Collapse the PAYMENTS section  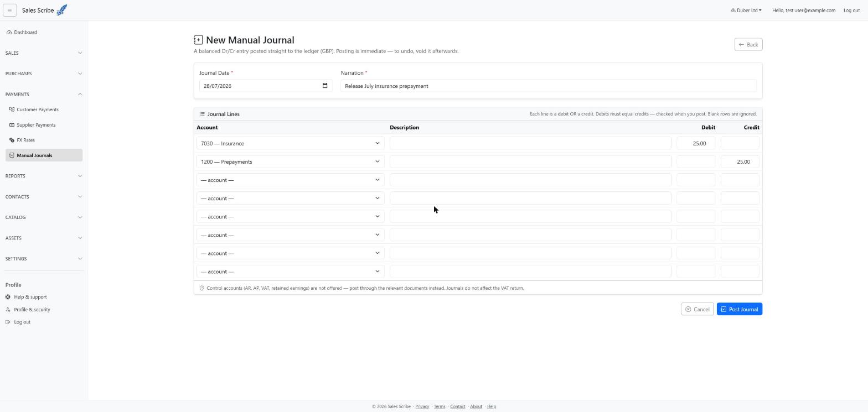[44, 95]
